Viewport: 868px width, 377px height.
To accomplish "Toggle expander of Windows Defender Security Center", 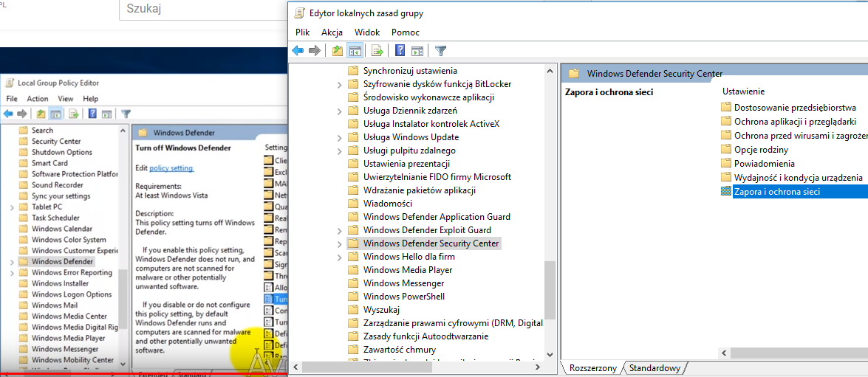I will click(339, 243).
